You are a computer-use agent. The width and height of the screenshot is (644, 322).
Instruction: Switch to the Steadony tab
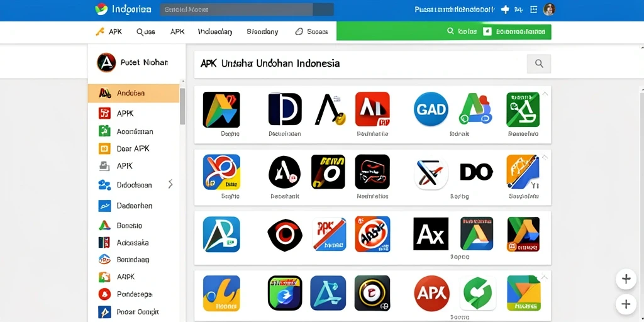262,31
